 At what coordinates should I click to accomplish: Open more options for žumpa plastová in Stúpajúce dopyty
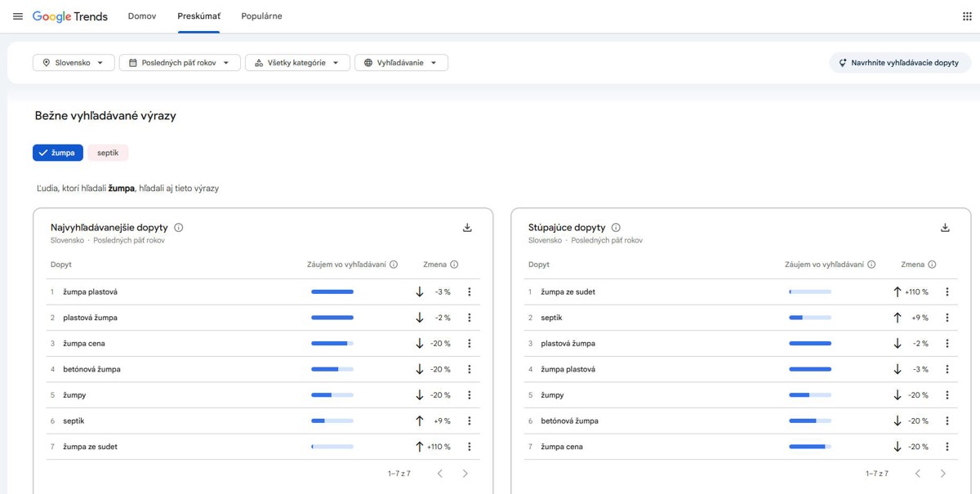pos(947,370)
